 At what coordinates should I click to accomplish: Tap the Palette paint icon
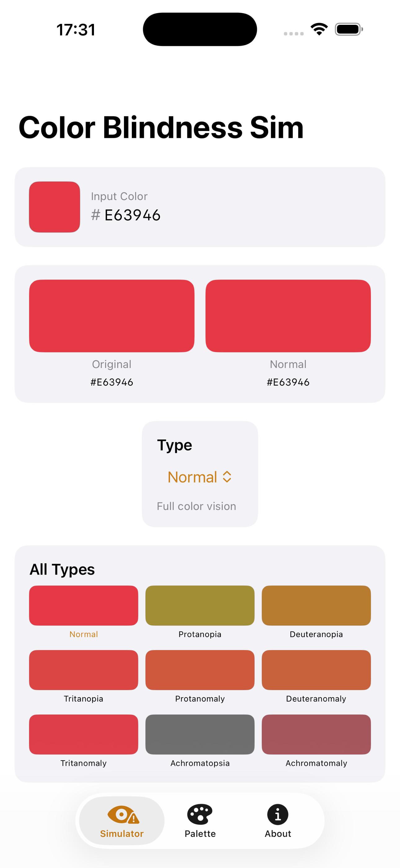click(x=200, y=814)
